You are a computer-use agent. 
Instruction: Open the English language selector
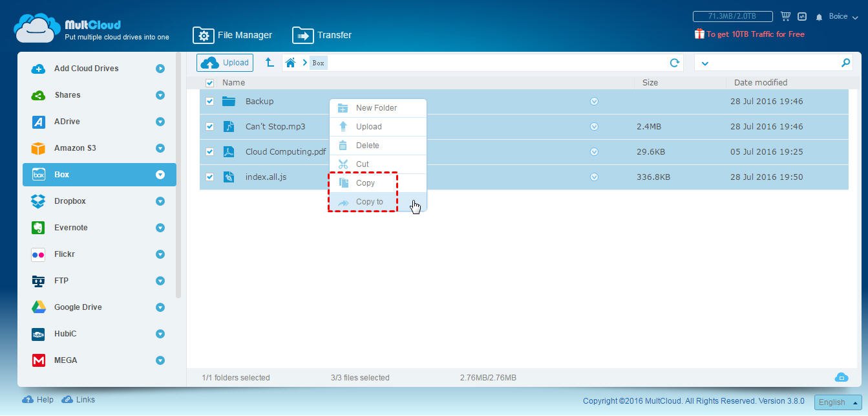[838, 402]
